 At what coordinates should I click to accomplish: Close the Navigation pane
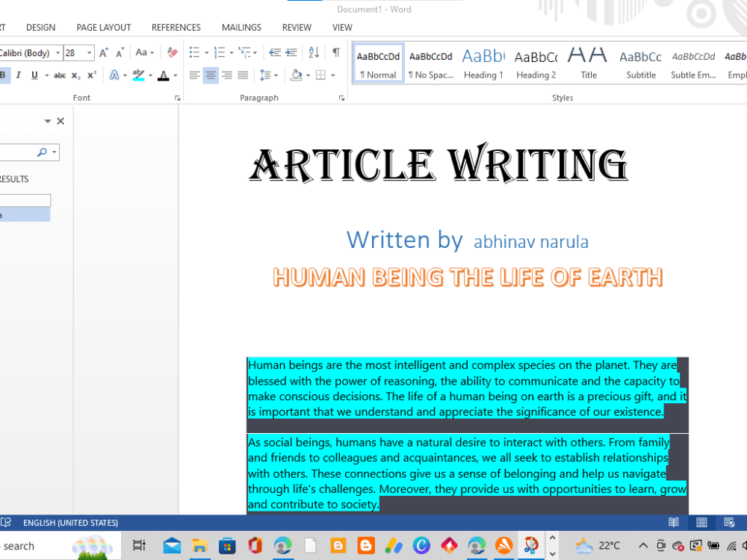(61, 121)
